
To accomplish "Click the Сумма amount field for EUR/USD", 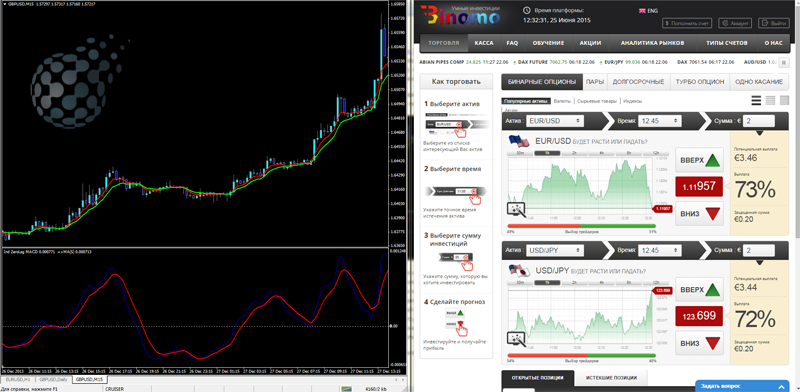I will (x=759, y=121).
